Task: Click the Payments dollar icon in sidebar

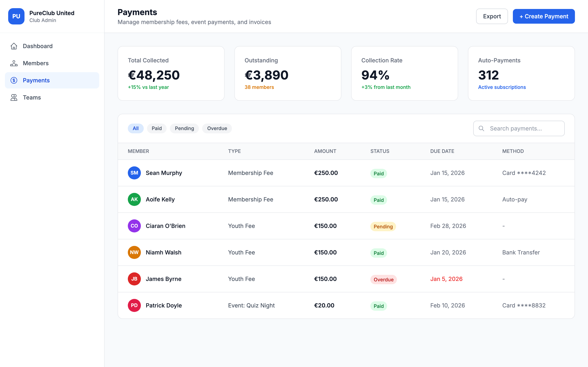Action: (14, 80)
